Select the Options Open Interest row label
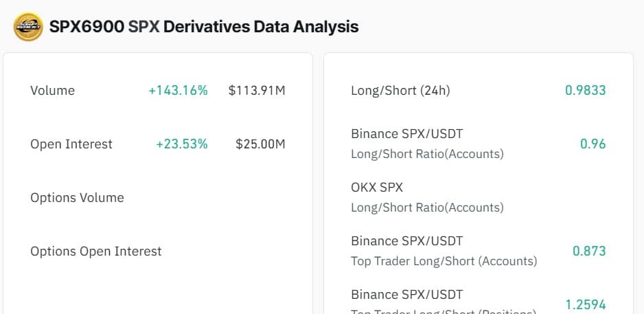The image size is (644, 314). click(96, 251)
